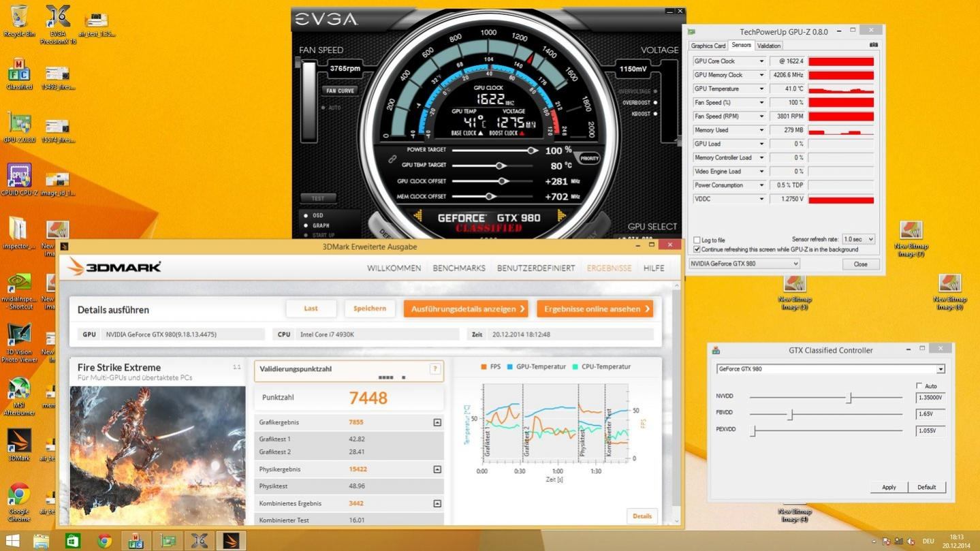Click the link chain icon in PrecisionX
This screenshot has height=551, width=980.
click(x=392, y=159)
